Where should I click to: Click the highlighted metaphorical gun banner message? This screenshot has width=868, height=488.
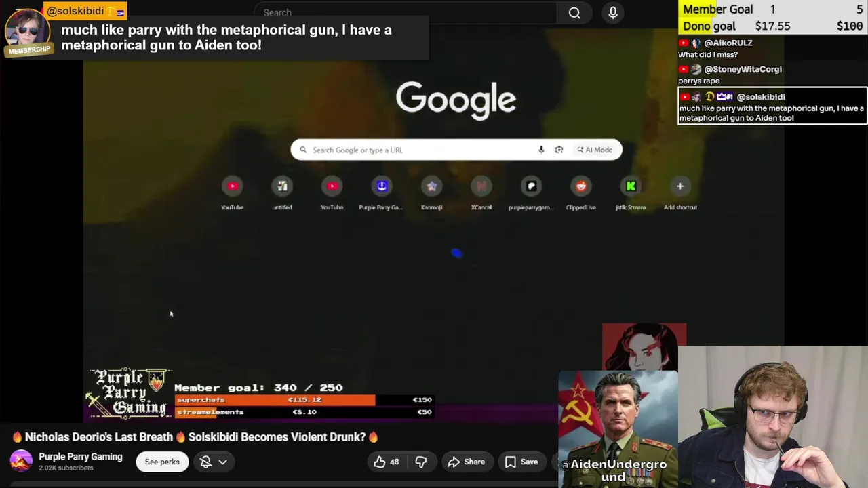point(226,38)
